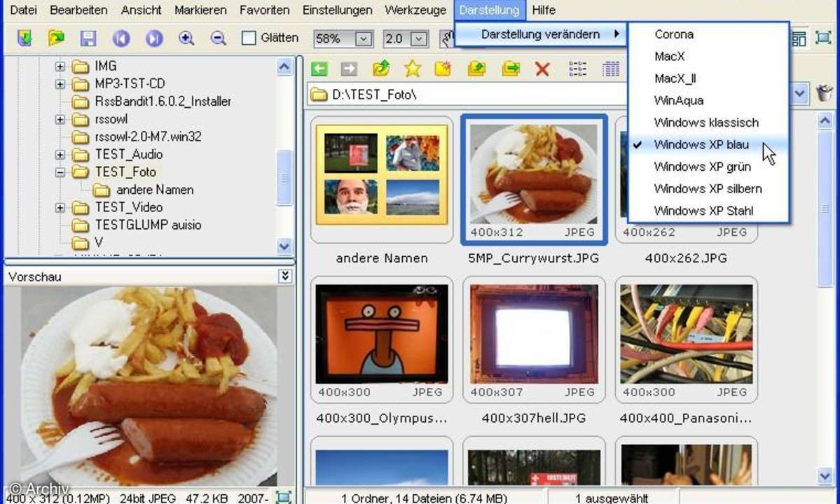Click the copy-to-folder icon with up arrow
Image resolution: width=840 pixels, height=504 pixels.
tap(476, 69)
